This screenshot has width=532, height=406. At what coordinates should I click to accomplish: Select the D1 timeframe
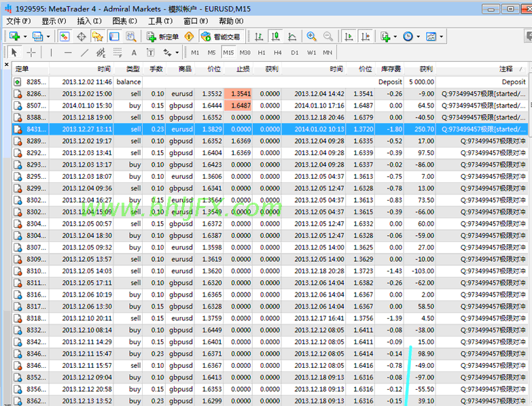pyautogui.click(x=294, y=52)
